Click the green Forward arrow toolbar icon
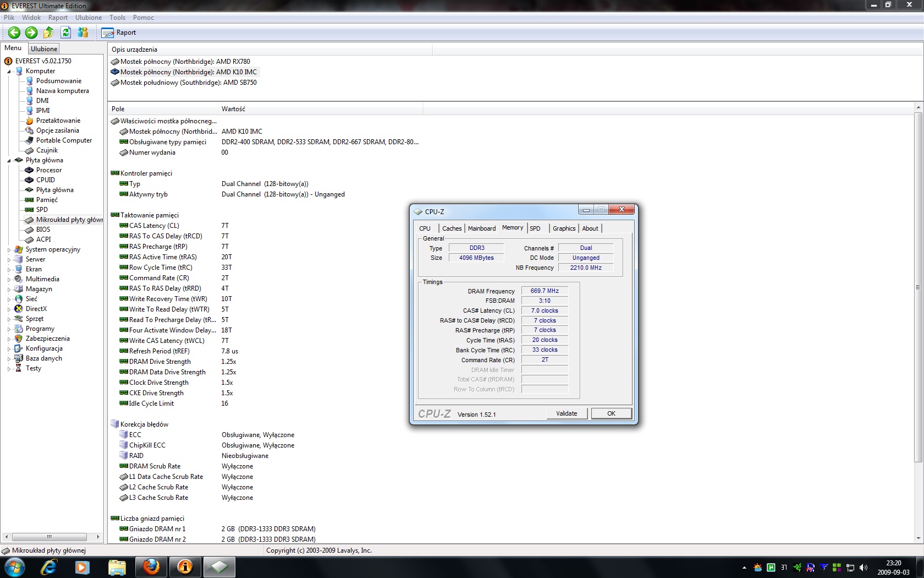Viewport: 924px width, 578px height. (31, 32)
